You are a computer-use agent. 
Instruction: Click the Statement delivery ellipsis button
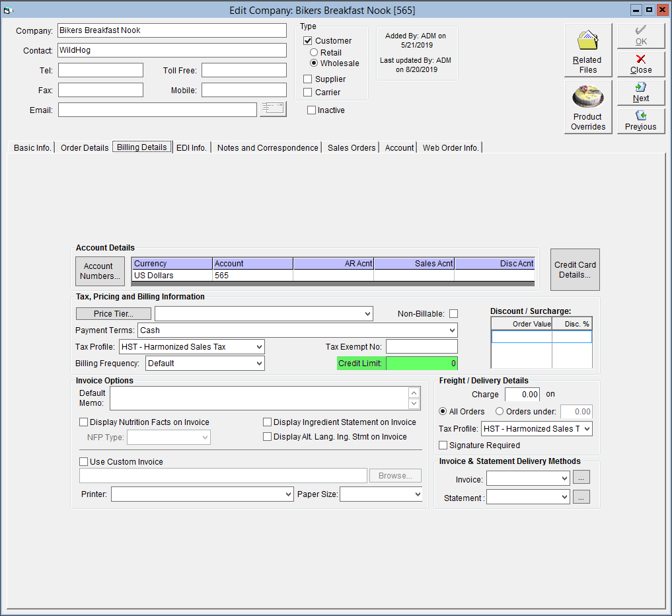581,497
